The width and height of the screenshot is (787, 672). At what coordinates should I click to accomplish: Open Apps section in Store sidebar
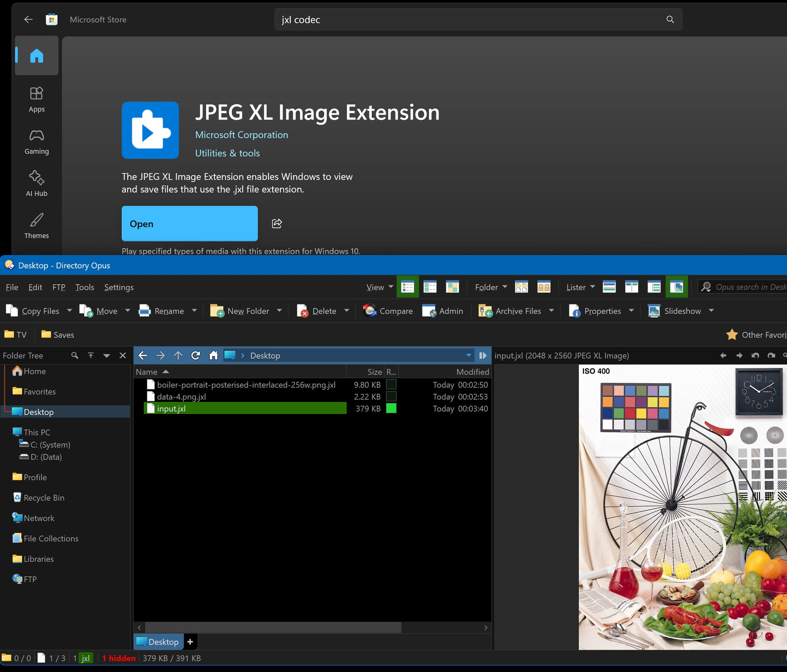tap(36, 100)
